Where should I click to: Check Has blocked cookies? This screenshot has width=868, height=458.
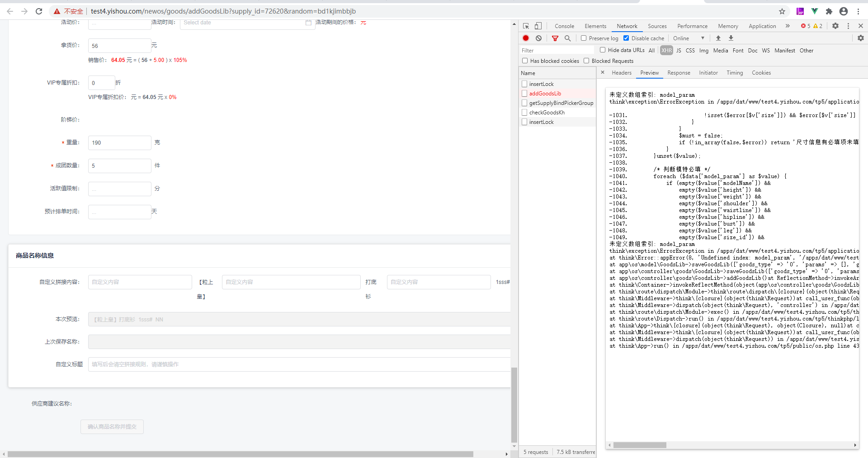pyautogui.click(x=525, y=61)
